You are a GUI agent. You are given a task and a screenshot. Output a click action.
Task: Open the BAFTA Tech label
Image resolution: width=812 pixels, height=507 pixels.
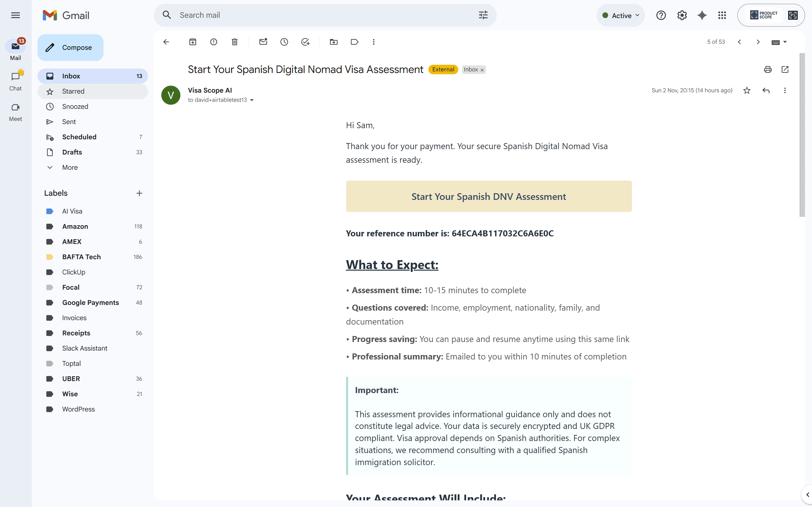pyautogui.click(x=81, y=257)
